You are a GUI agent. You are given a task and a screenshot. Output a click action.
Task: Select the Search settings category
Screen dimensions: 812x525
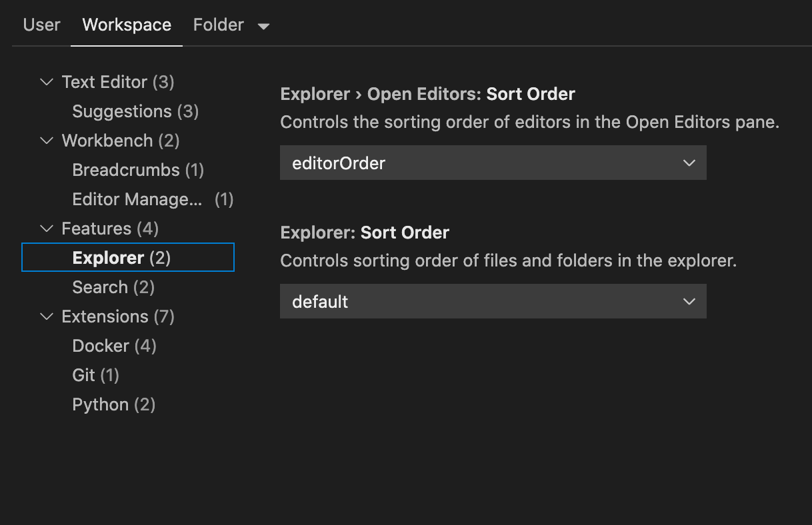click(113, 287)
